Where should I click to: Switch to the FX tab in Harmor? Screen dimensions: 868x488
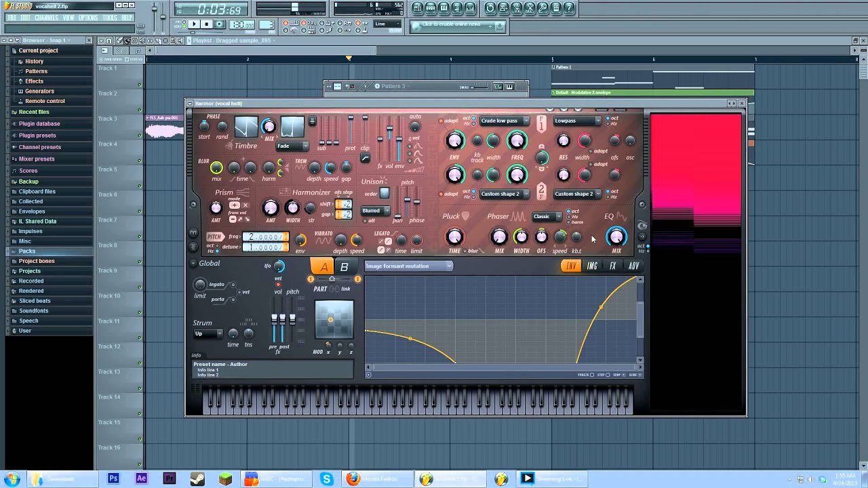coord(612,266)
